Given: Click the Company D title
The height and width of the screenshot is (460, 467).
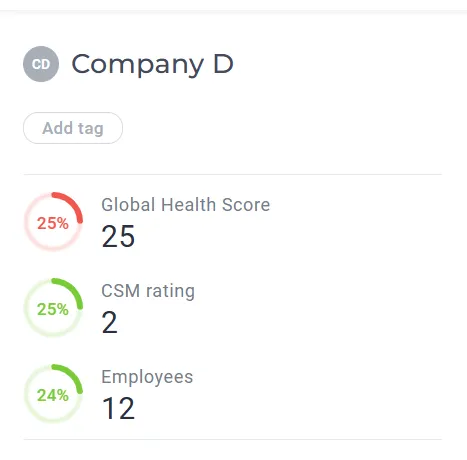Looking at the screenshot, I should (152, 64).
